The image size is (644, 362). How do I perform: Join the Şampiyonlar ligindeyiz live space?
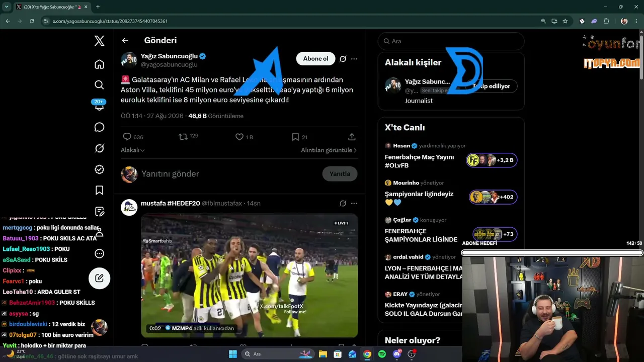pos(419,198)
